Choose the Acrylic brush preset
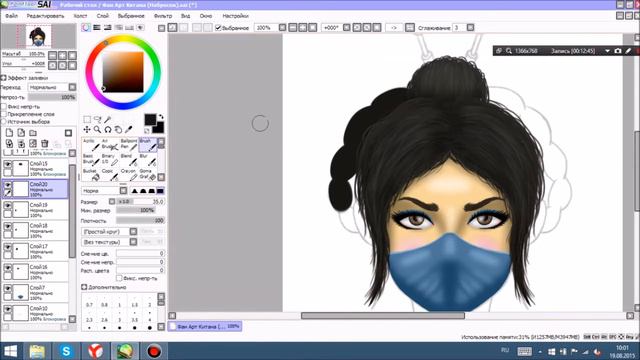Image resolution: width=640 pixels, height=360 pixels. [x=90, y=145]
